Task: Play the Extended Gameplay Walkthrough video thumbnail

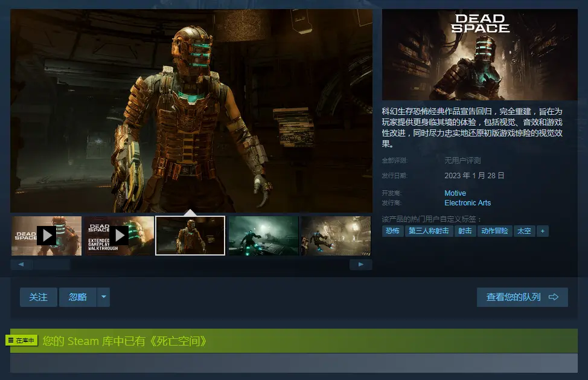Action: coord(119,236)
